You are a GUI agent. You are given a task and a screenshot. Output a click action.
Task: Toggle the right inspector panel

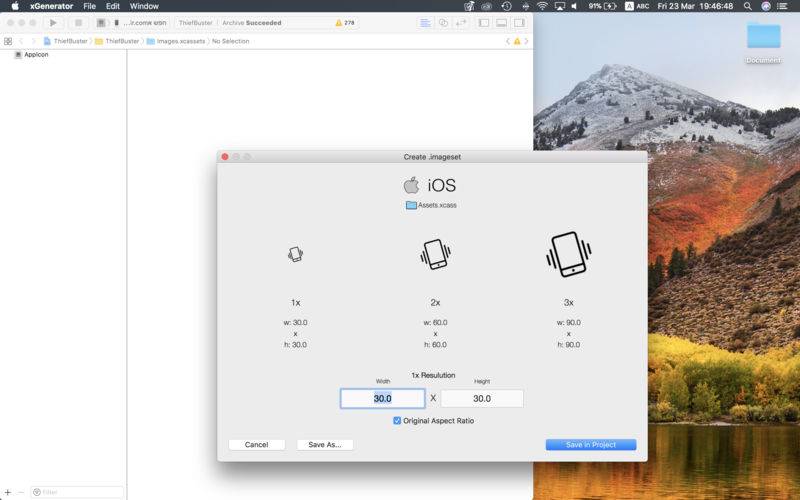click(x=518, y=22)
